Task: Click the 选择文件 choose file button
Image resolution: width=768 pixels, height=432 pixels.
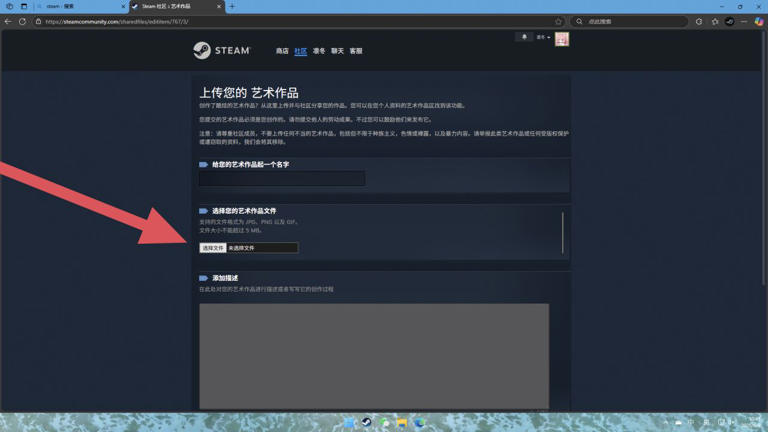Action: coord(213,248)
